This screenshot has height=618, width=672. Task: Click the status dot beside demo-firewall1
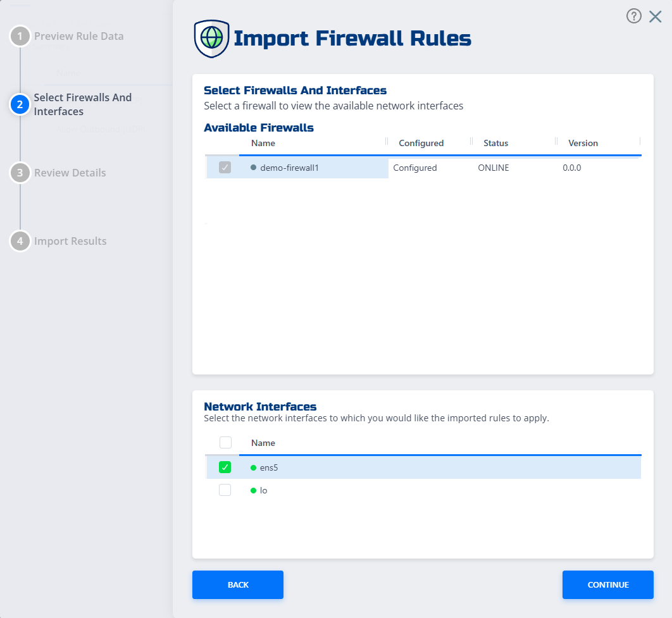tap(254, 168)
